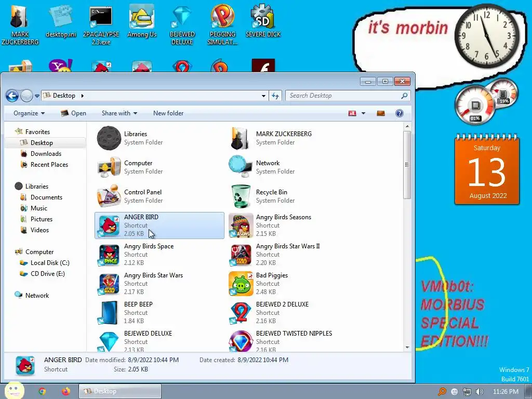Open the Organize dropdown menu

coord(29,113)
